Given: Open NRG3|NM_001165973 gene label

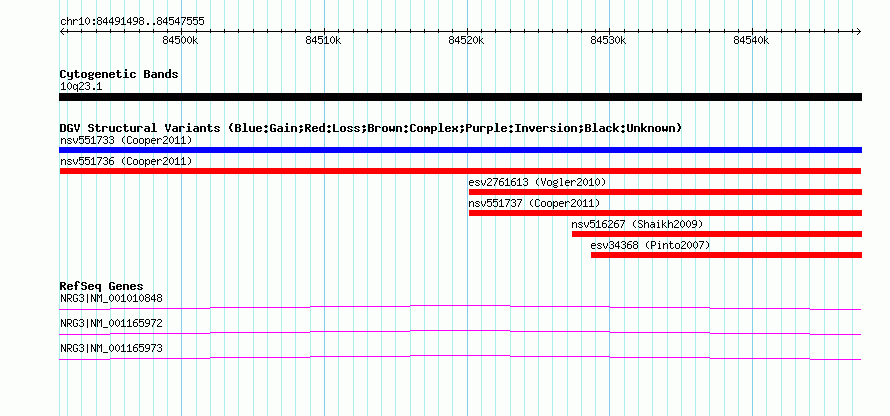Looking at the screenshot, I should click(x=111, y=348).
